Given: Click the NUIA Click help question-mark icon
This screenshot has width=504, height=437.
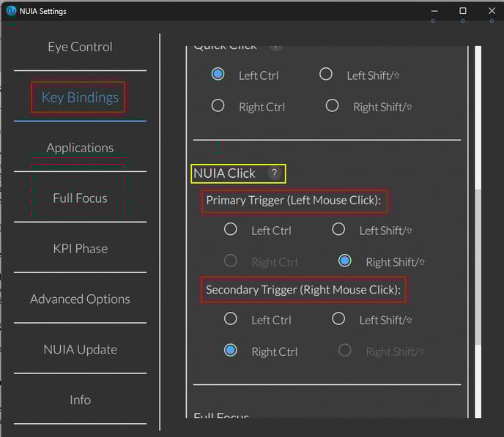Looking at the screenshot, I should click(274, 173).
